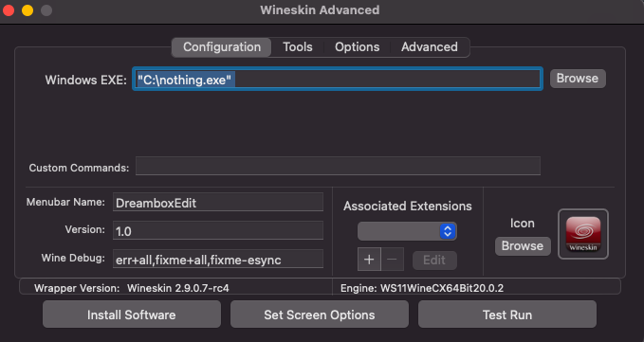Switch to the Configuration tab
The image size is (644, 342).
point(221,47)
